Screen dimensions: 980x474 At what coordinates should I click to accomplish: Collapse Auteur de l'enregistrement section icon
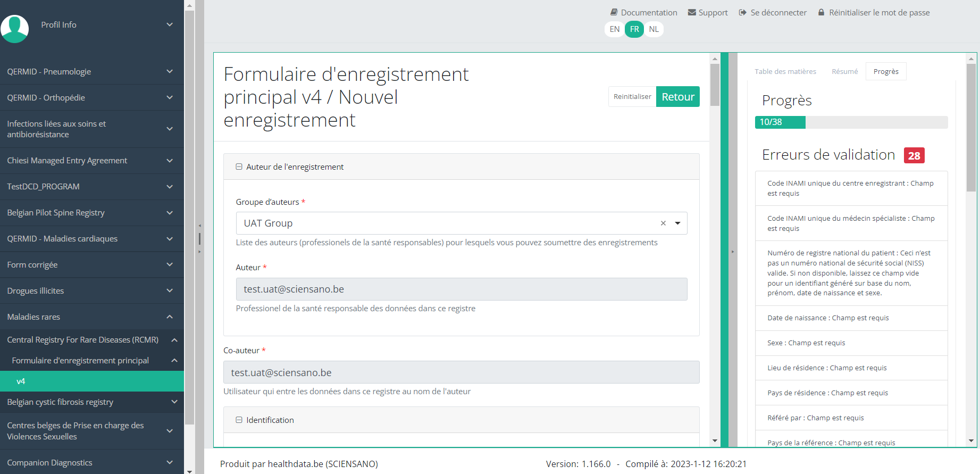(x=239, y=167)
